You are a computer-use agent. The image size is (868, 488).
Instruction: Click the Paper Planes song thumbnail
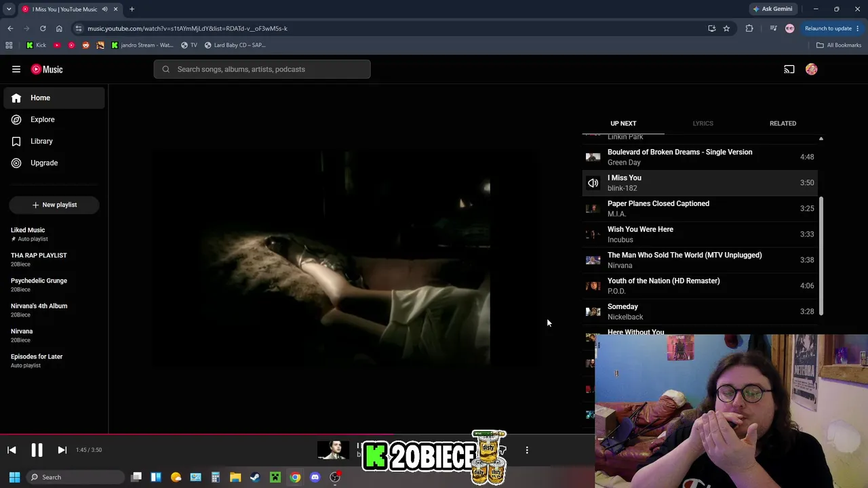[x=593, y=209]
